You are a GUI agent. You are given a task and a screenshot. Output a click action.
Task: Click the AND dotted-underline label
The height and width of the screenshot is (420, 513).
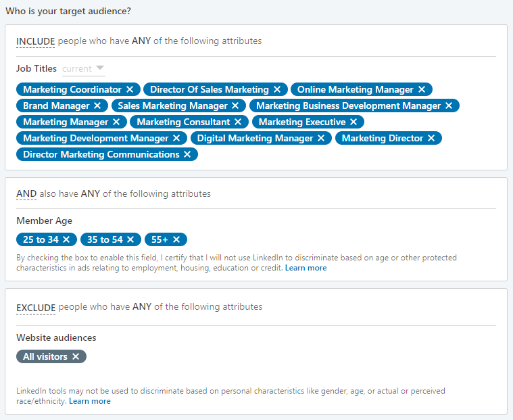(26, 194)
